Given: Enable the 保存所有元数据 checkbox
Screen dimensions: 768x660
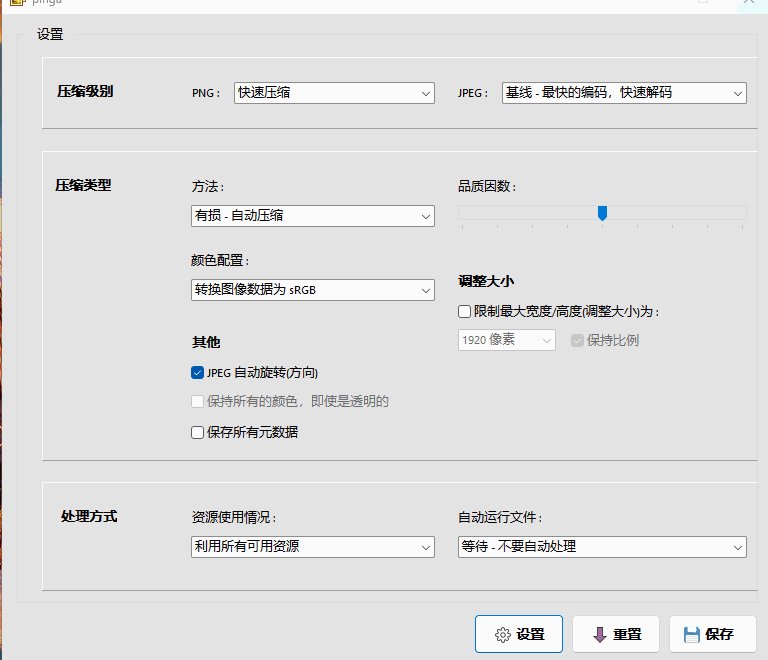Looking at the screenshot, I should pyautogui.click(x=197, y=433).
